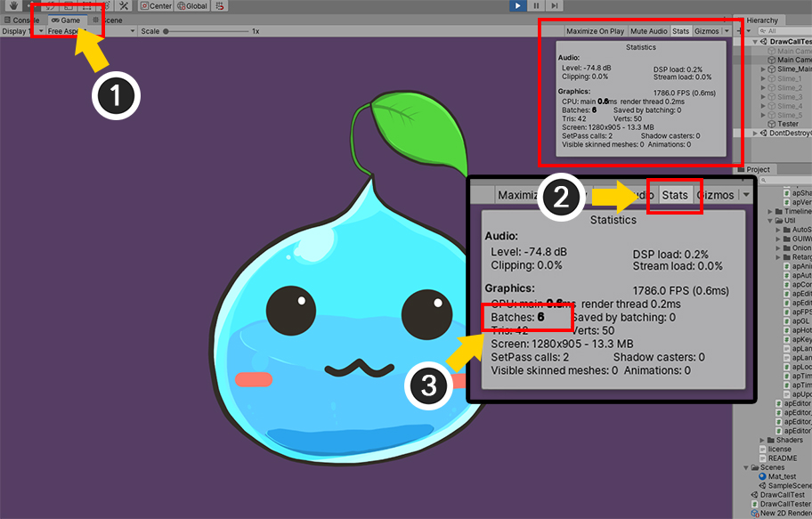
Task: Click the Onion folder icon
Action: click(x=787, y=248)
